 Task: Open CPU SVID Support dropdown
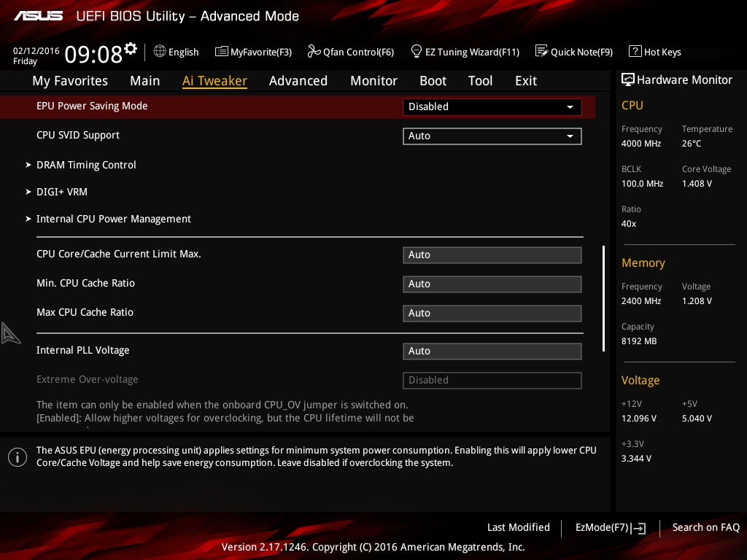point(492,136)
